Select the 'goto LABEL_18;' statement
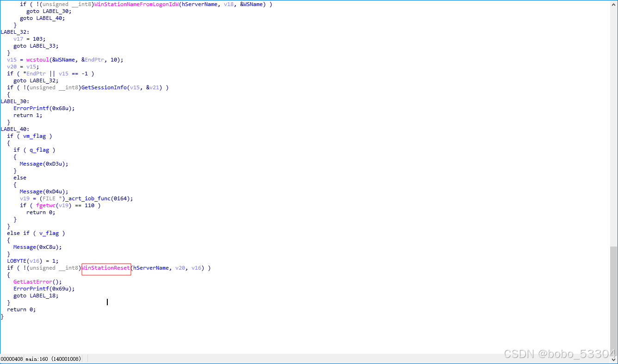This screenshot has width=618, height=364. point(36,296)
